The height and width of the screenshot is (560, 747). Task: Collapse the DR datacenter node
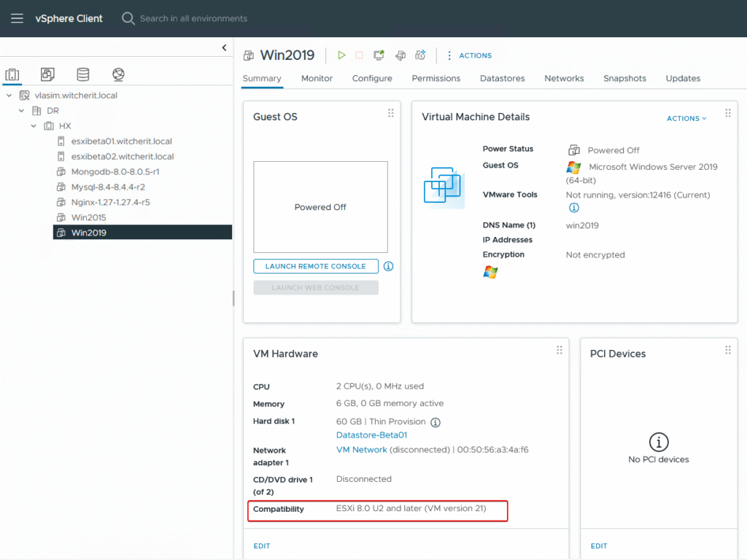21,111
